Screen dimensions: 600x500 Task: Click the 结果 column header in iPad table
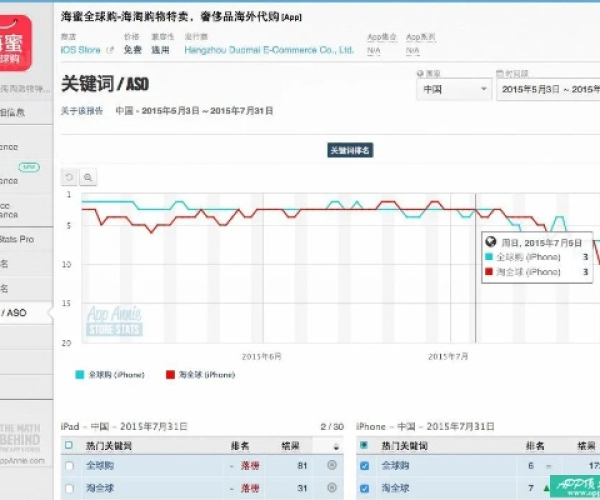point(290,446)
